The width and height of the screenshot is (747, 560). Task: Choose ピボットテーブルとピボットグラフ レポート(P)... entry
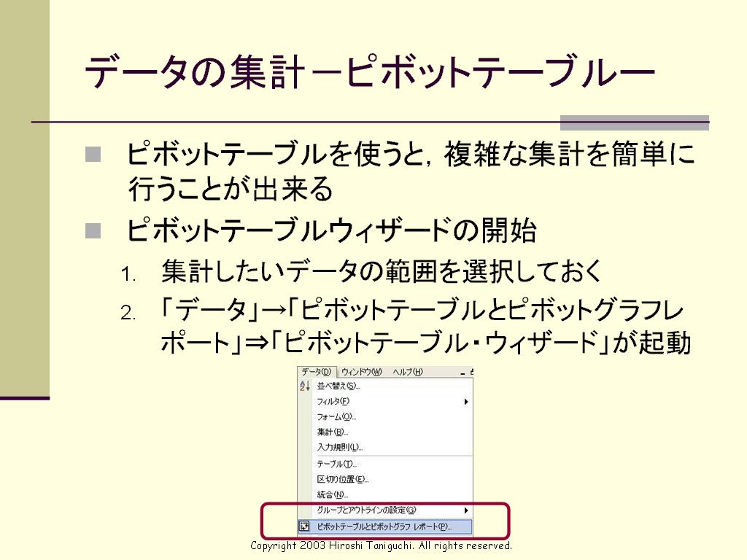[x=384, y=526]
